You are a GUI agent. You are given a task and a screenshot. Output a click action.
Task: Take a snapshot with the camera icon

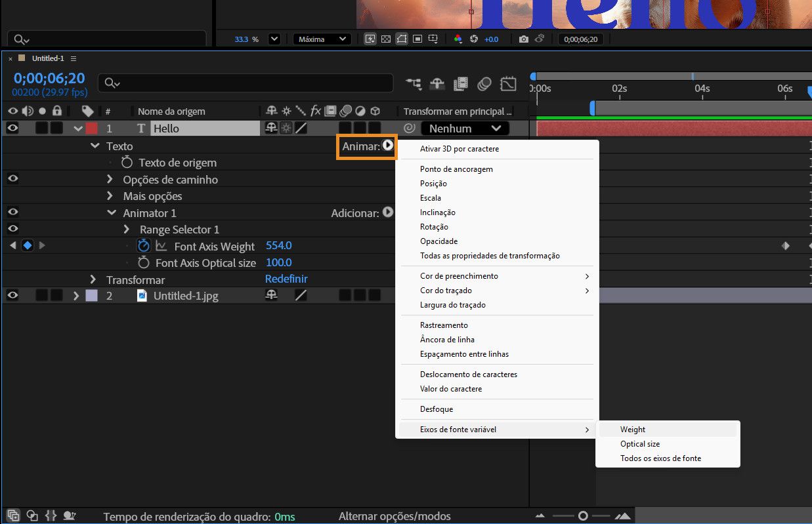(x=523, y=39)
